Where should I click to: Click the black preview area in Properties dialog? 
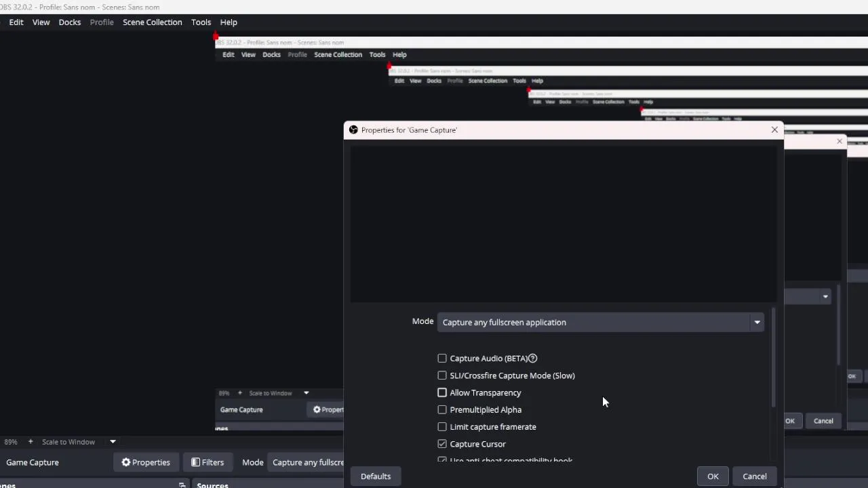(563, 224)
